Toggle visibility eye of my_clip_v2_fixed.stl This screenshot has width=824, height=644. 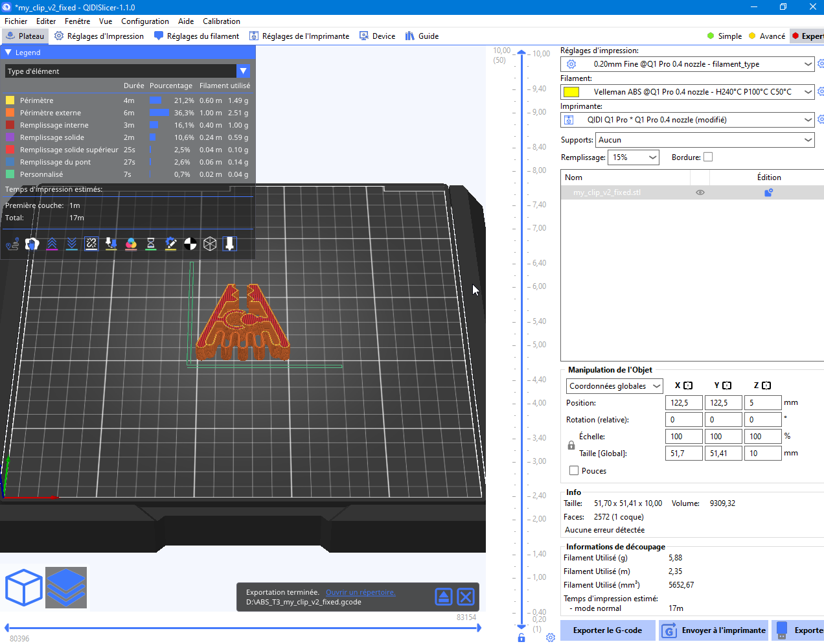point(700,192)
